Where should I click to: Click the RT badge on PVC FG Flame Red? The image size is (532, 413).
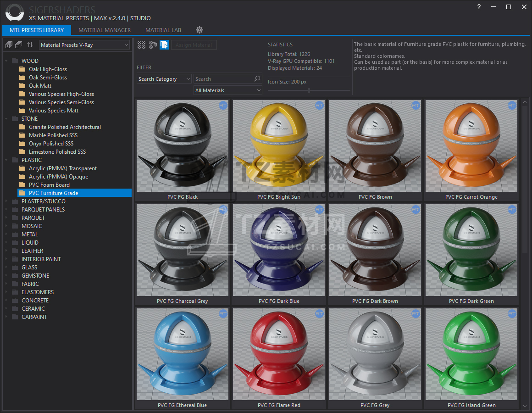pos(319,314)
